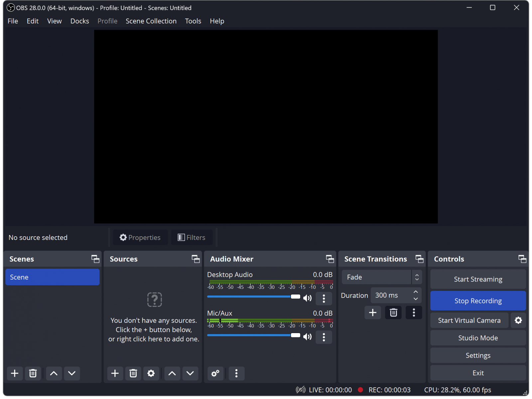Float the Scenes dock panel

[95, 259]
